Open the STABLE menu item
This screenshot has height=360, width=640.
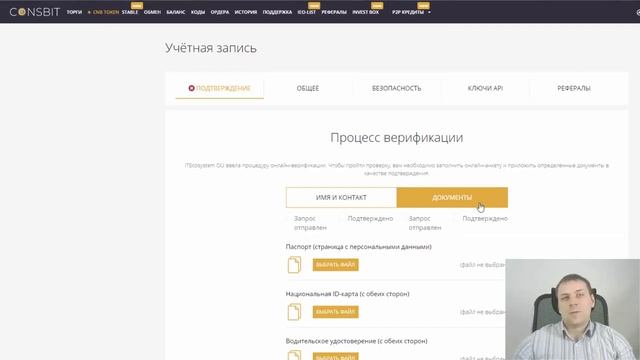click(x=130, y=12)
